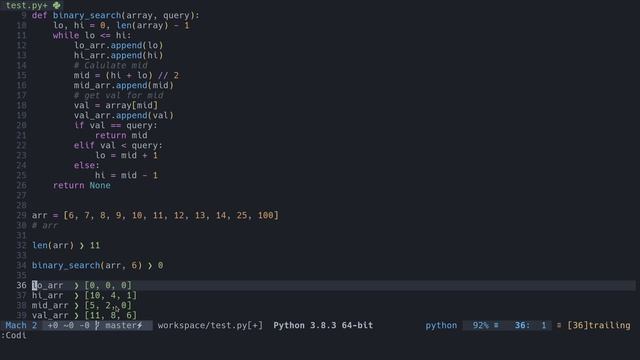Click the result '[11, 8, 6]'
This screenshot has width=640, height=360.
coord(111,315)
